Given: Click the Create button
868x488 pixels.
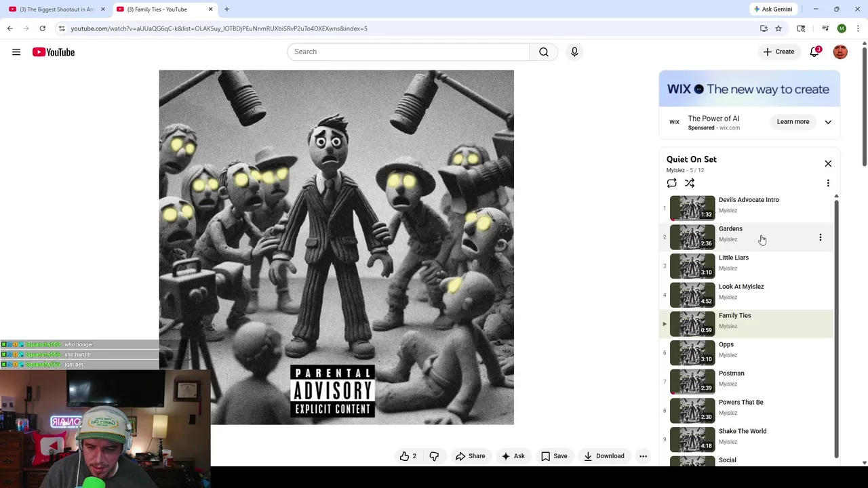Looking at the screenshot, I should coord(778,52).
